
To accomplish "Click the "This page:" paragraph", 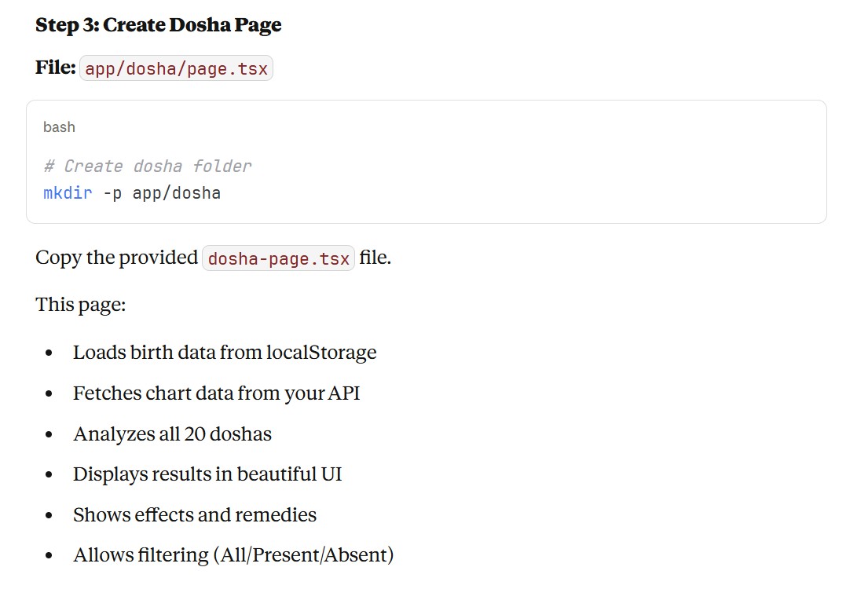I will (x=80, y=304).
